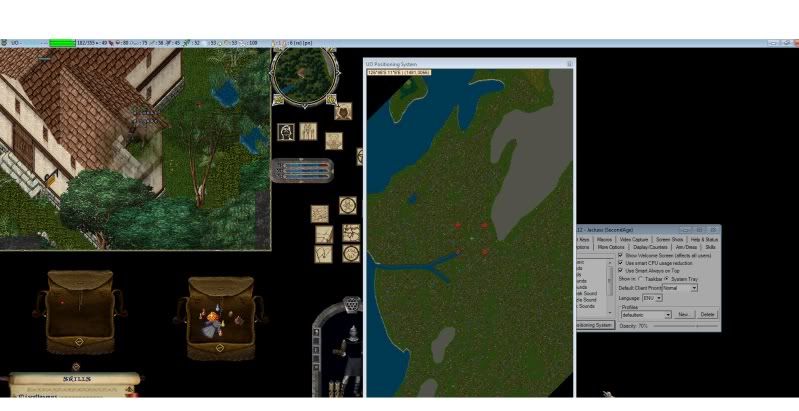
Task: Click the coordinates readout in UO Positioning System
Action: click(398, 72)
